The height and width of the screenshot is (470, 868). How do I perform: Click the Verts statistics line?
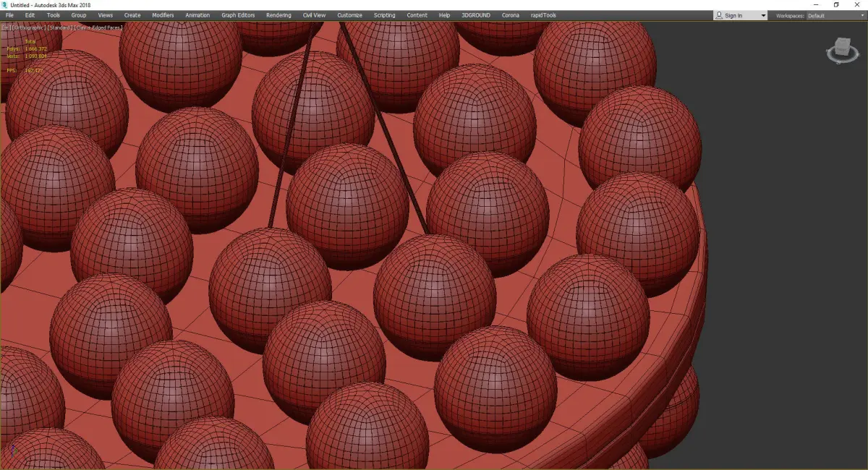[x=26, y=56]
